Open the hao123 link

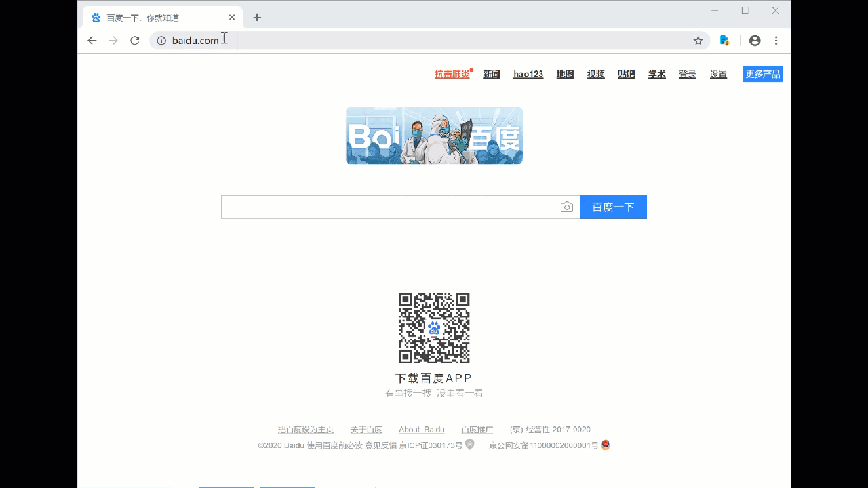tap(528, 75)
